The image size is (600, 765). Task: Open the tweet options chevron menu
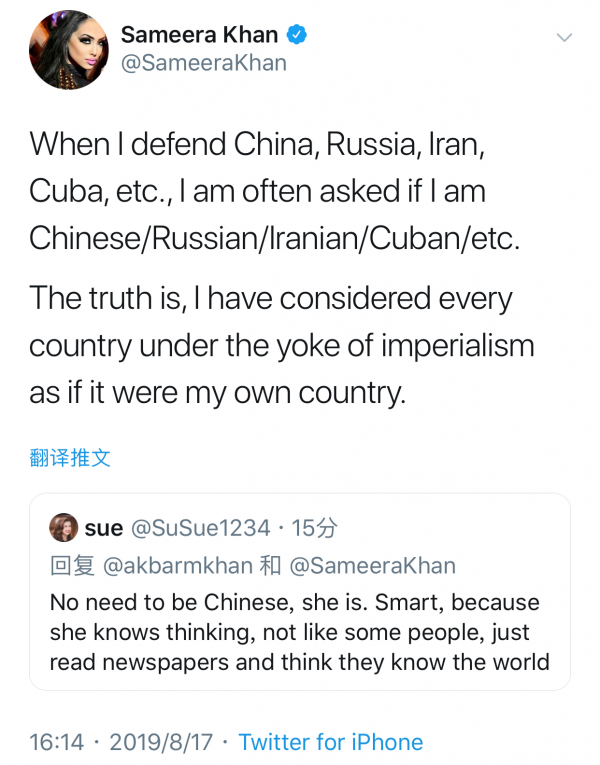coord(565,39)
